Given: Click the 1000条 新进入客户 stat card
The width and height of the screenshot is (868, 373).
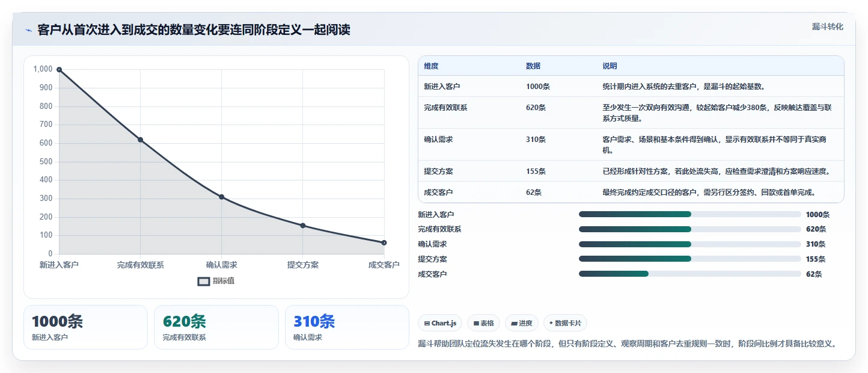Looking at the screenshot, I should (85, 327).
